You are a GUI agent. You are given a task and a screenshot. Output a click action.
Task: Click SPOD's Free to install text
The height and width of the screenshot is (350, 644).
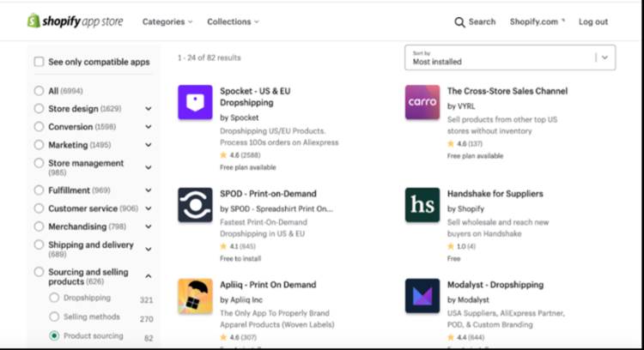240,258
